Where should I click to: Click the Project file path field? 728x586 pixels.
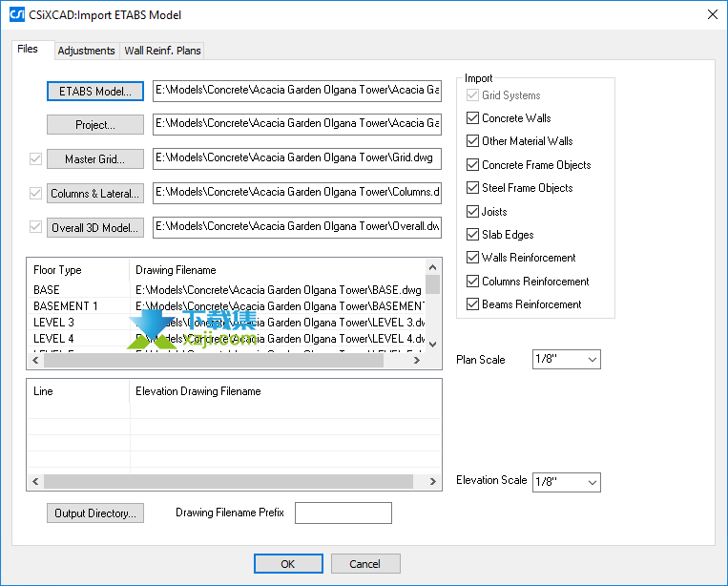pyautogui.click(x=297, y=124)
